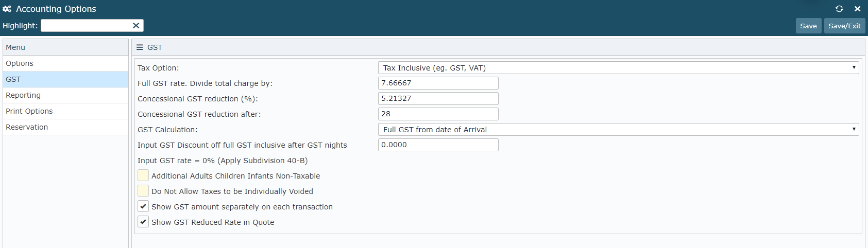Focus the Highlight search field
The width and height of the screenshot is (868, 248).
[x=86, y=25]
